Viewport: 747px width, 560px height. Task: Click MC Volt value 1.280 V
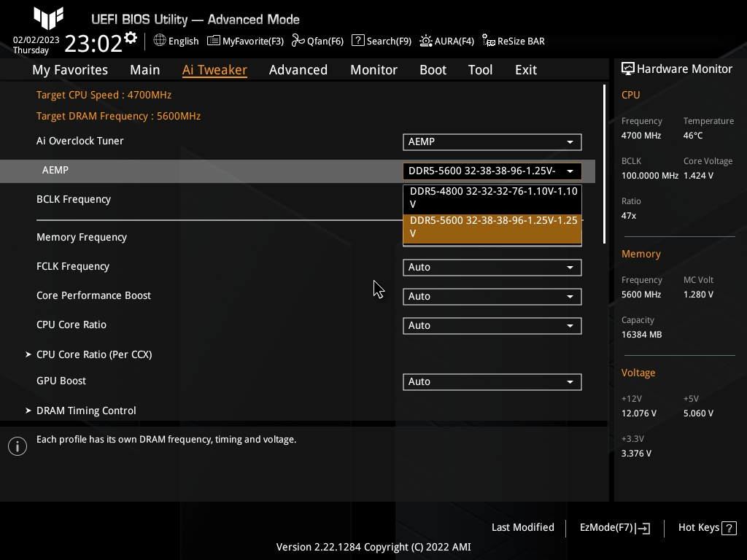click(698, 295)
